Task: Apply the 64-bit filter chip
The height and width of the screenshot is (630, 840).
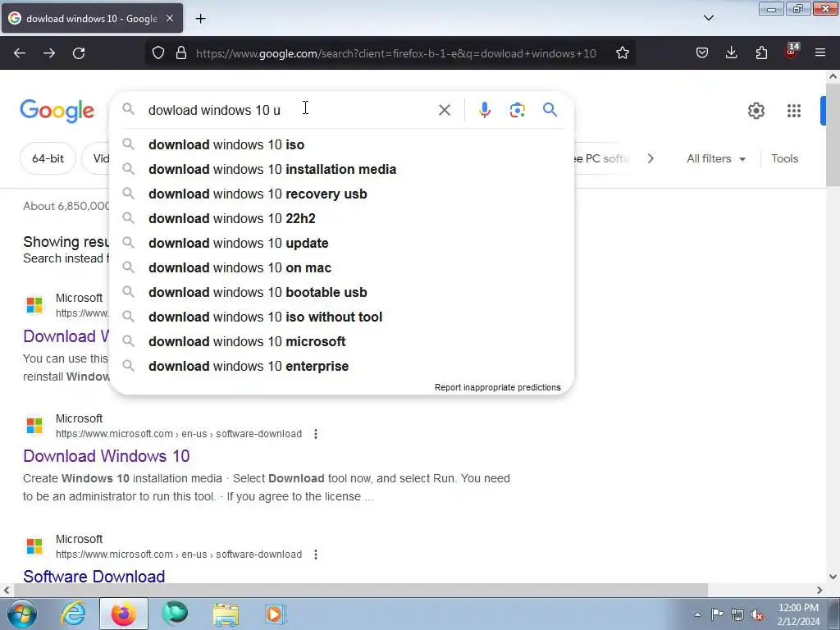Action: [48, 158]
